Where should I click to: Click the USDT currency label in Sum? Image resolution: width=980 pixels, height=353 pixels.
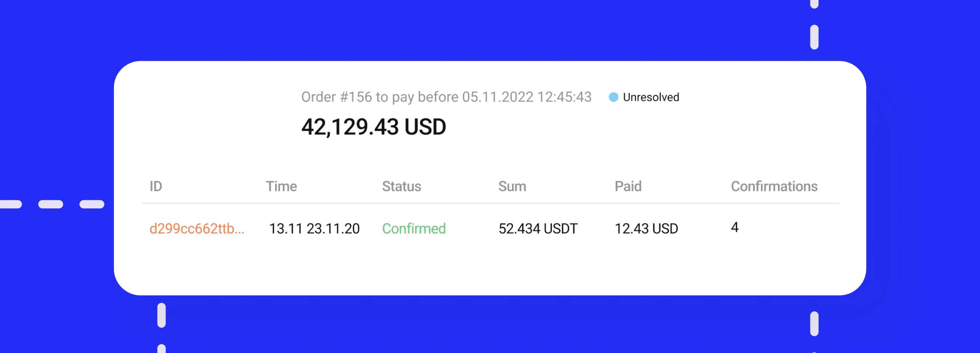(x=560, y=229)
